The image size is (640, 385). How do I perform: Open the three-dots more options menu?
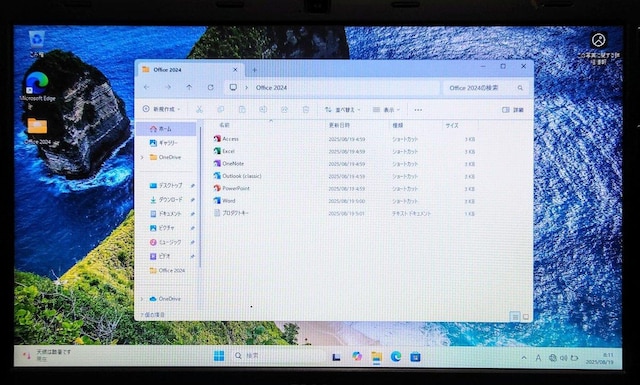418,109
